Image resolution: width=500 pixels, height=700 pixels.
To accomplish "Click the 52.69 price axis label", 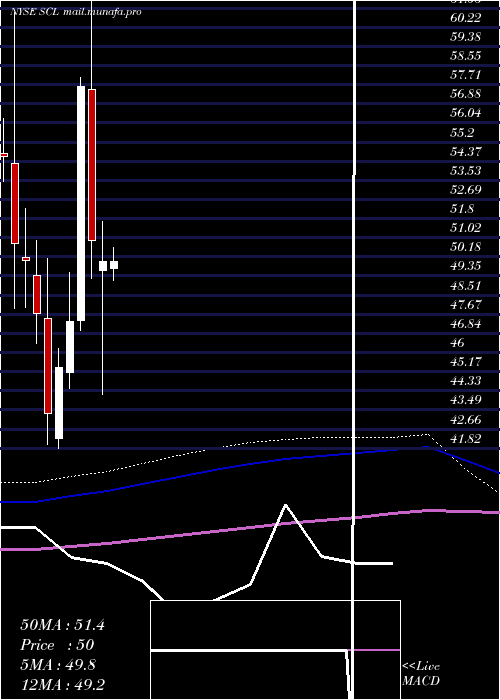I will [x=465, y=190].
